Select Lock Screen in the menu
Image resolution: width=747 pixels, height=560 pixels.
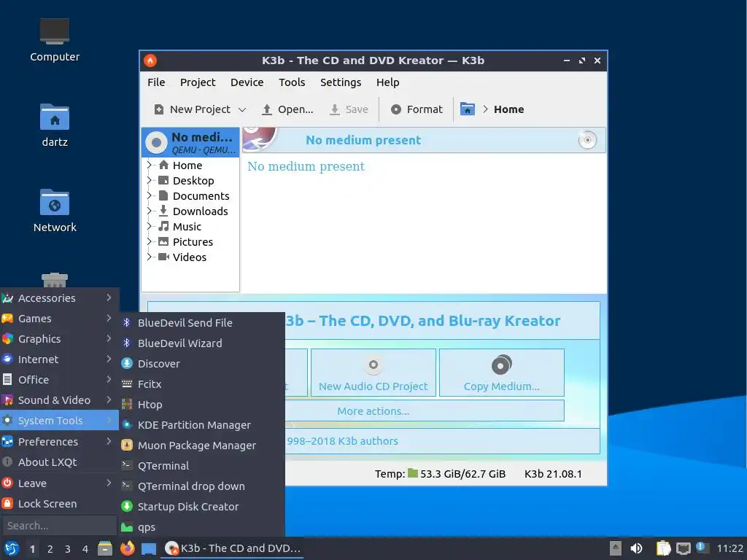59,503
